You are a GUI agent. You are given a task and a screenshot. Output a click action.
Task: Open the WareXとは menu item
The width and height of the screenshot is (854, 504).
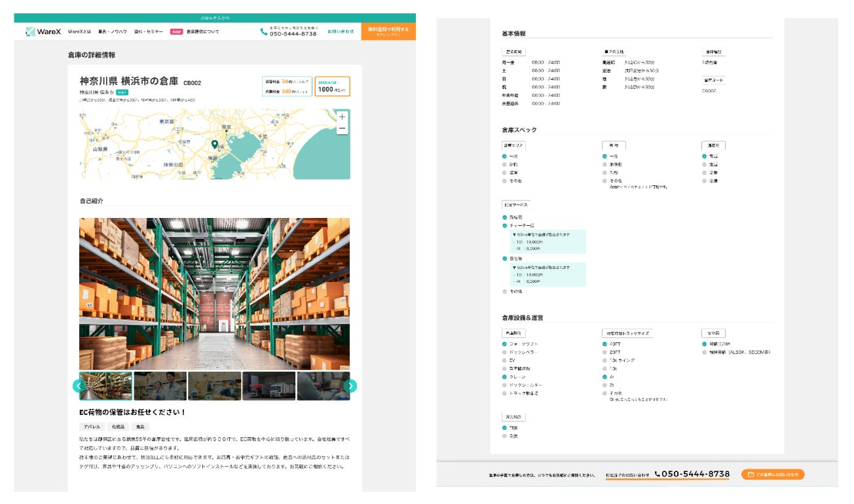pos(79,31)
